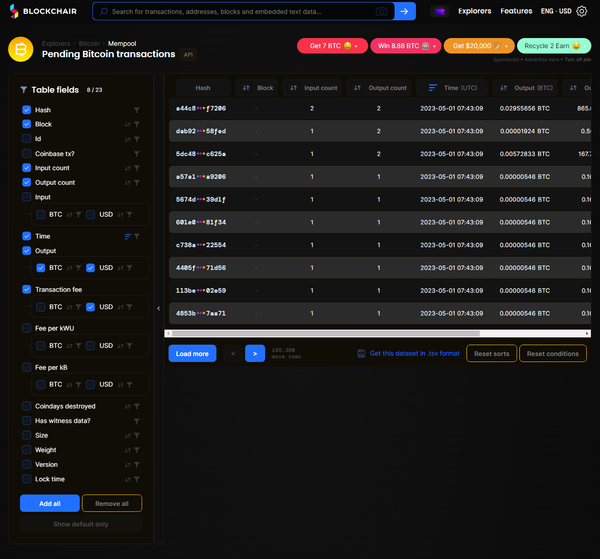The height and width of the screenshot is (559, 600).
Task: Click sort icon next to Coindays destroyed
Action: [x=128, y=406]
